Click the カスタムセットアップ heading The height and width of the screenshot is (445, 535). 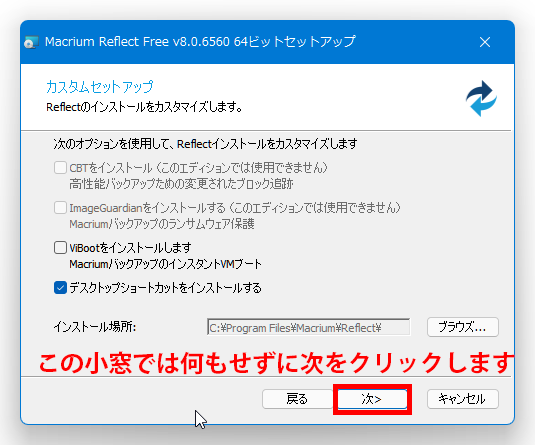tap(100, 87)
